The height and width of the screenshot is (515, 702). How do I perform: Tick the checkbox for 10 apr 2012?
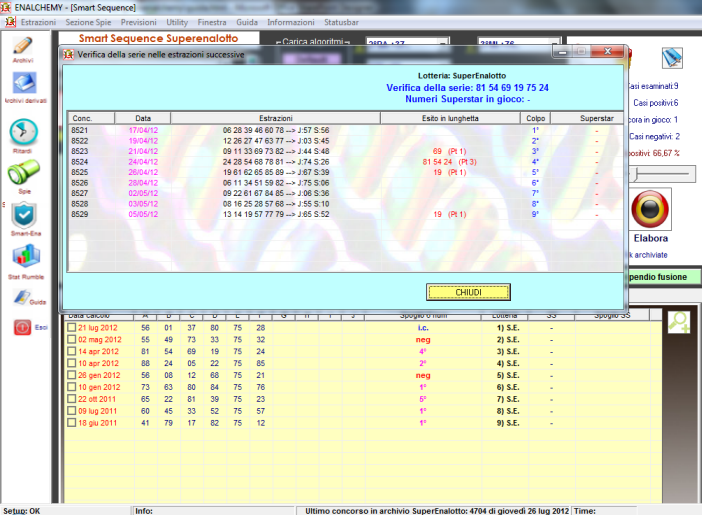pos(72,363)
